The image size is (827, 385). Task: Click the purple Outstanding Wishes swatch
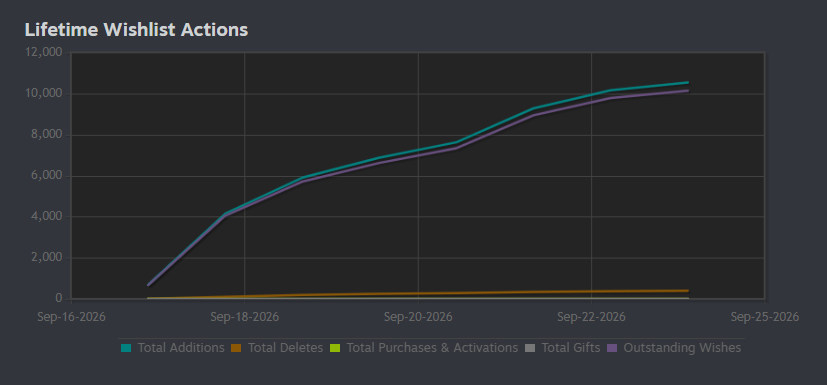(x=611, y=348)
